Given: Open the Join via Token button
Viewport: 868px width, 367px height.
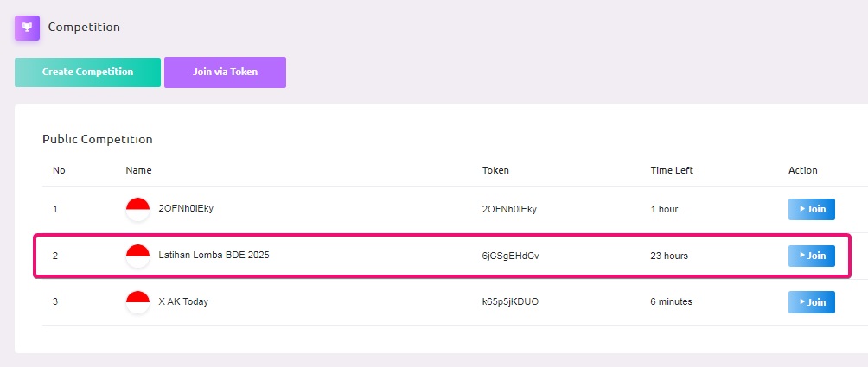Looking at the screenshot, I should [226, 73].
